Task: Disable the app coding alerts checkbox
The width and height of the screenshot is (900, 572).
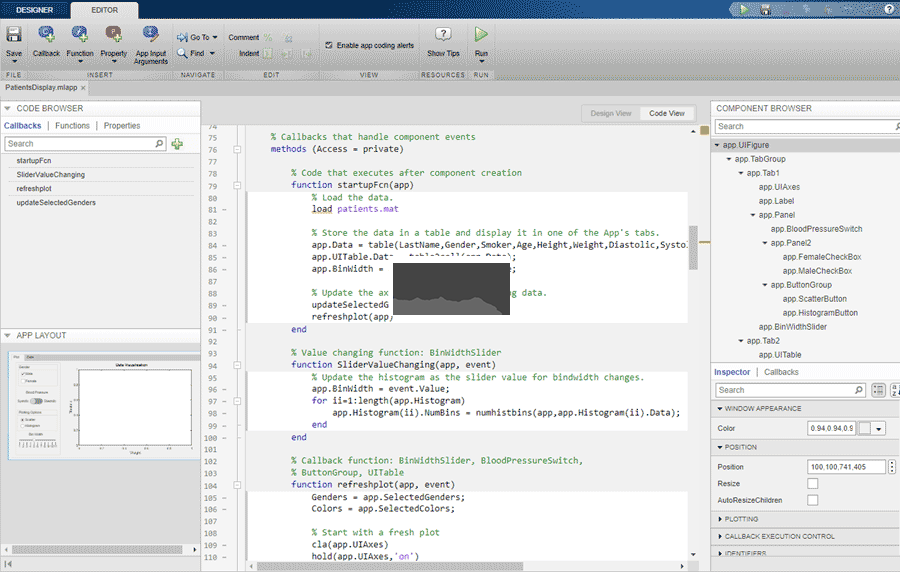Action: (x=329, y=45)
